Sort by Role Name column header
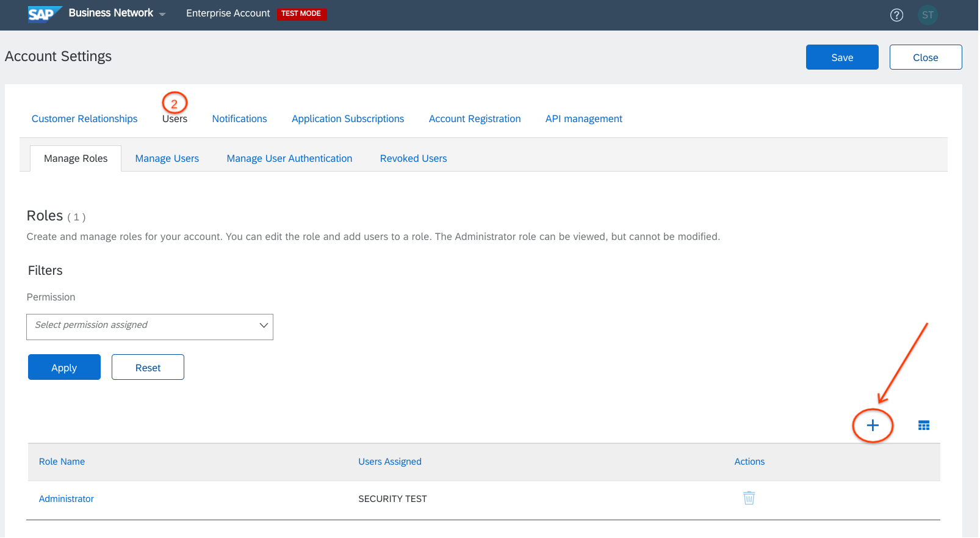Image resolution: width=980 pixels, height=538 pixels. pos(62,462)
